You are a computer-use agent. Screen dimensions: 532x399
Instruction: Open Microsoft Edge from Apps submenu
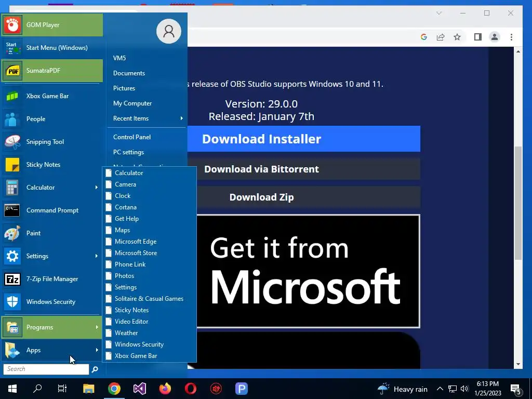pyautogui.click(x=149, y=242)
